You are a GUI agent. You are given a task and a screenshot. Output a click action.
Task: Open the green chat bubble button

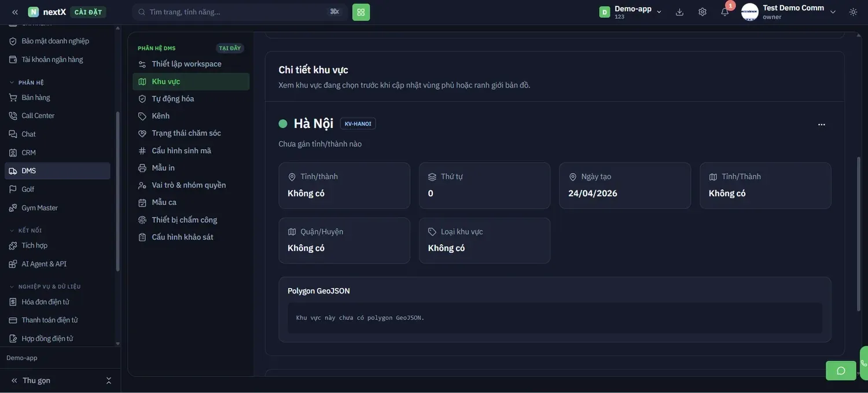[x=841, y=370]
